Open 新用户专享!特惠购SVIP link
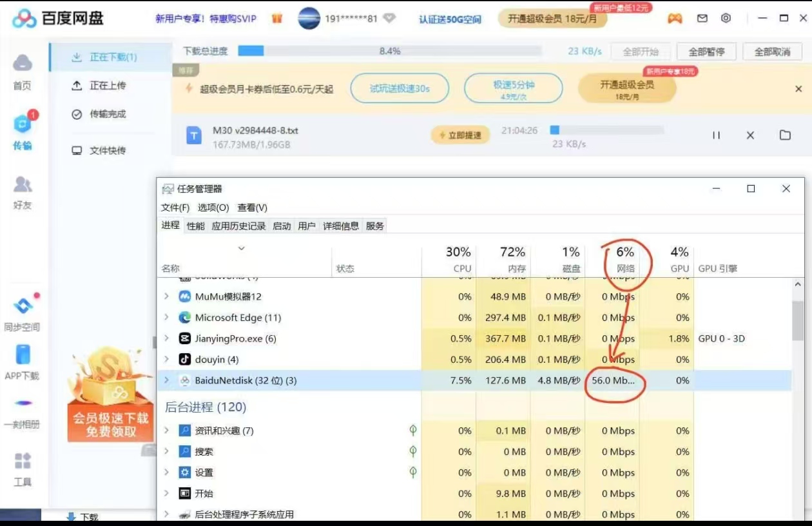The image size is (812, 526). (206, 19)
